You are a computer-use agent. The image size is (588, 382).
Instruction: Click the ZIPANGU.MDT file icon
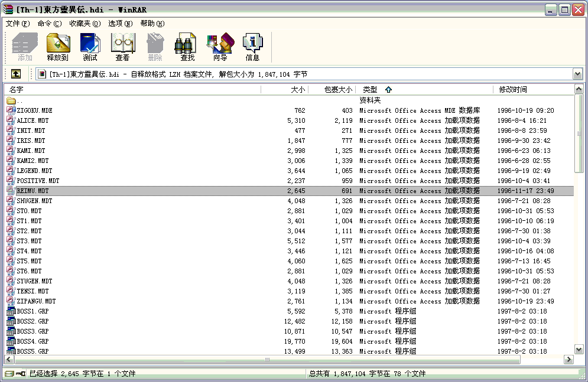point(11,301)
